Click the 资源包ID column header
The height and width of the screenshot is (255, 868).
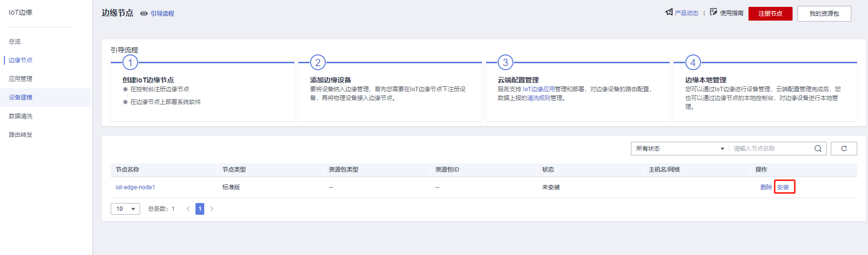click(447, 170)
